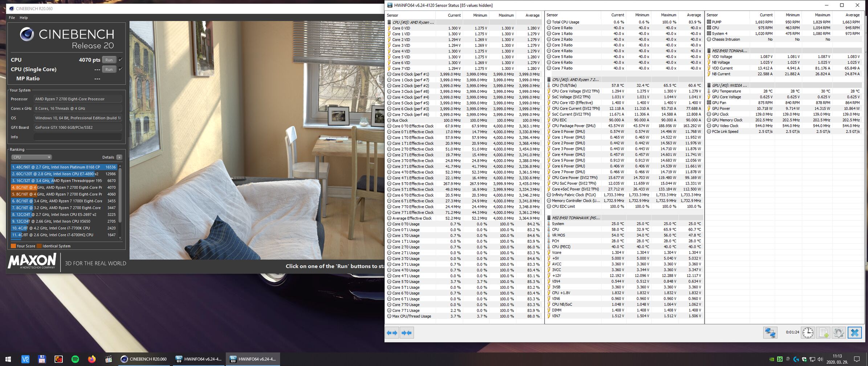Open the volume control in the tray
This screenshot has width=868, height=366.
tap(820, 359)
